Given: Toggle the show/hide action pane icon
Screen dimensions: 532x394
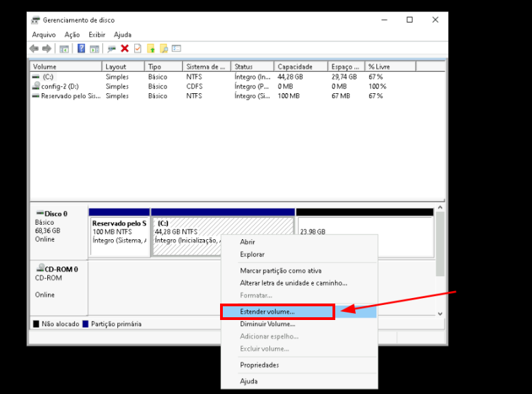Looking at the screenshot, I should tap(95, 49).
